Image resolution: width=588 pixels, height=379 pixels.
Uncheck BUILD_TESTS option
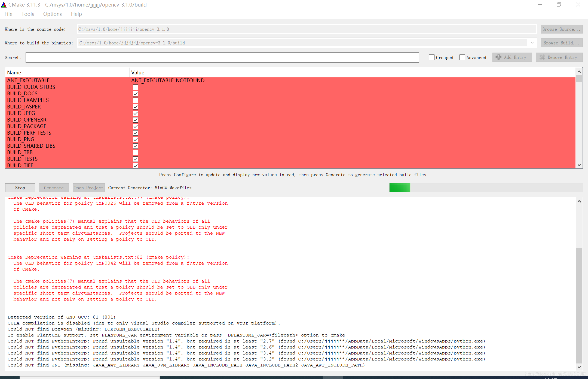136,159
